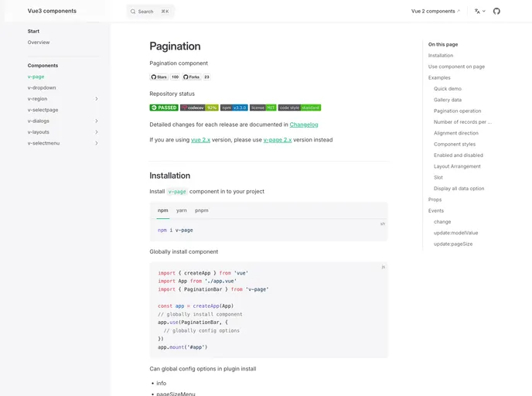This screenshot has width=532, height=396.
Task: Expand the v-layouts sidebar group
Action: click(97, 132)
